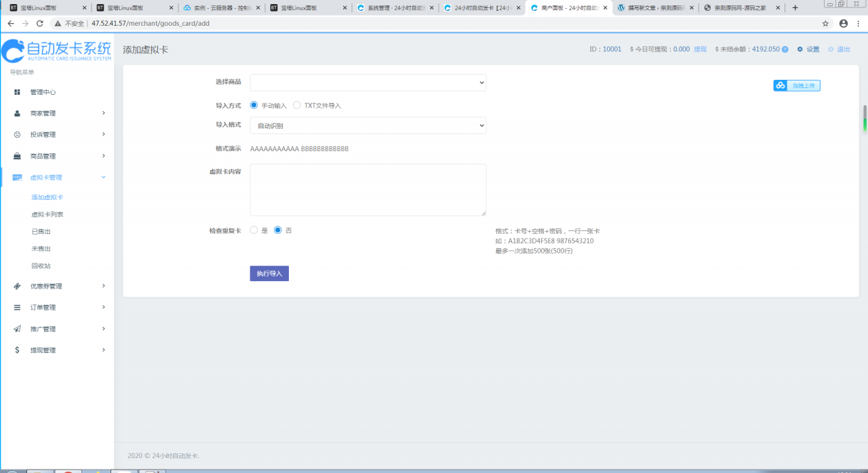Click into the 虚拟卡内容 text area
Viewport: 868px width, 473px height.
tap(368, 190)
